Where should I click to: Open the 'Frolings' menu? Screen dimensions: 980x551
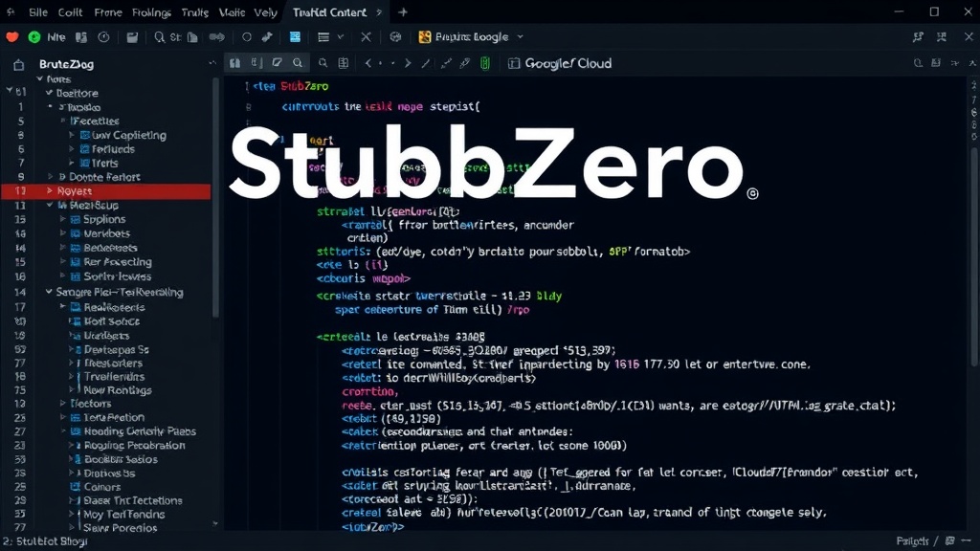[151, 12]
